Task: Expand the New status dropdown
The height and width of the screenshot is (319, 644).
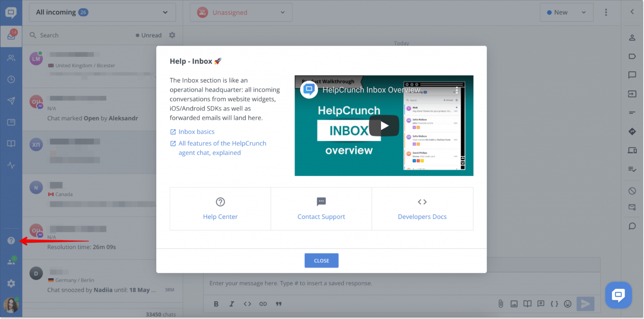Action: click(566, 12)
